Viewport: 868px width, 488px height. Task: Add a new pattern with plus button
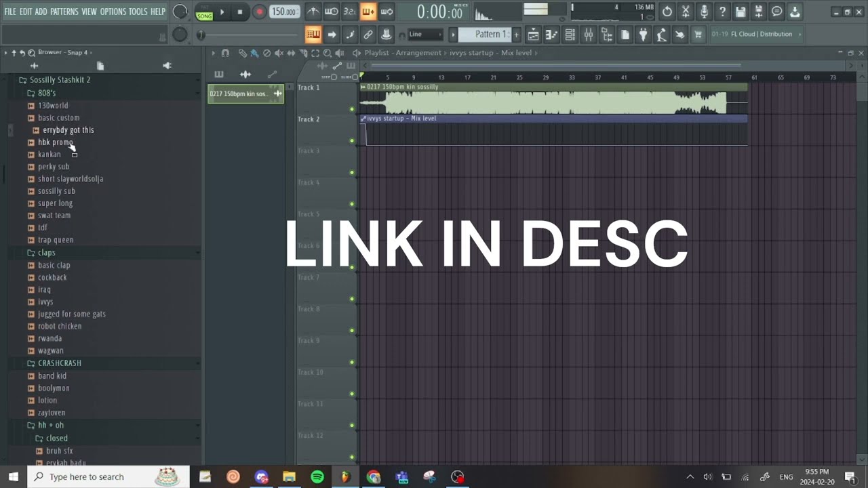click(516, 35)
